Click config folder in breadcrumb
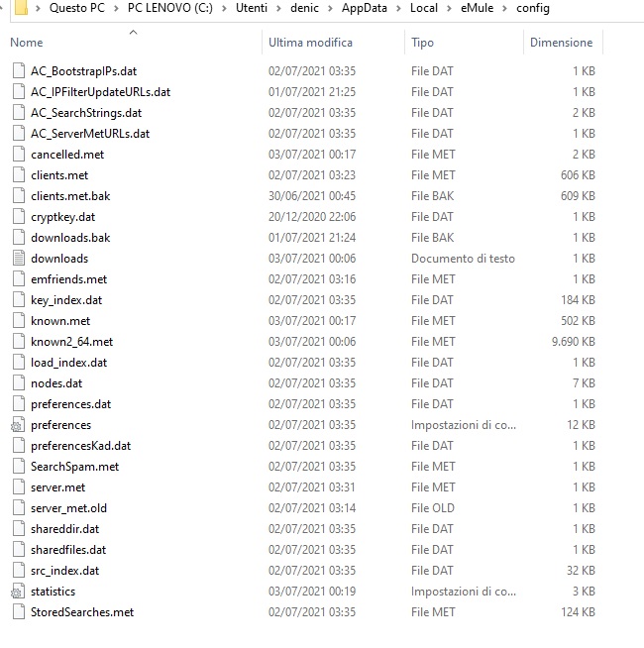The width and height of the screenshot is (644, 648). pyautogui.click(x=533, y=8)
